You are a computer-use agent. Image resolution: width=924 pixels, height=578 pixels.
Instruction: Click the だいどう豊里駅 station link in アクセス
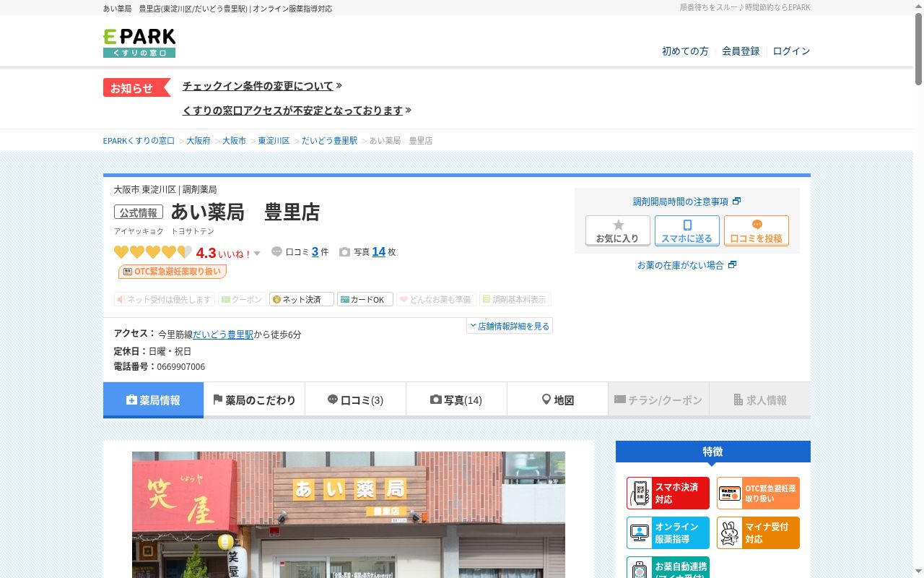click(x=223, y=335)
